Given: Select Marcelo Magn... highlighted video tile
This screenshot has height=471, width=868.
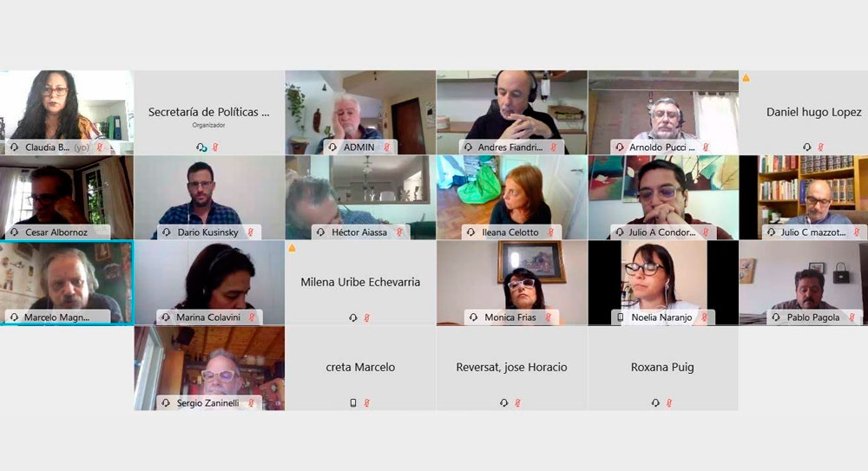Looking at the screenshot, I should click(x=67, y=282).
